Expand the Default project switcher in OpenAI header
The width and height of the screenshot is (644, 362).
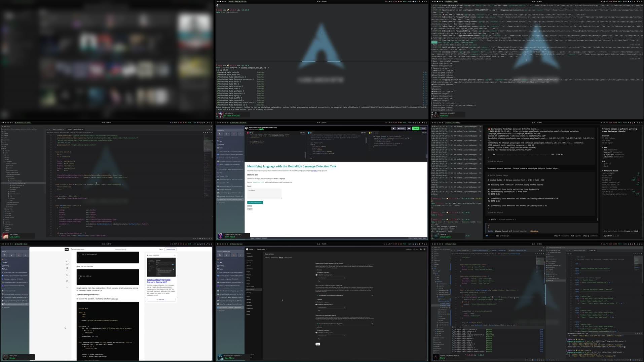coord(262,250)
